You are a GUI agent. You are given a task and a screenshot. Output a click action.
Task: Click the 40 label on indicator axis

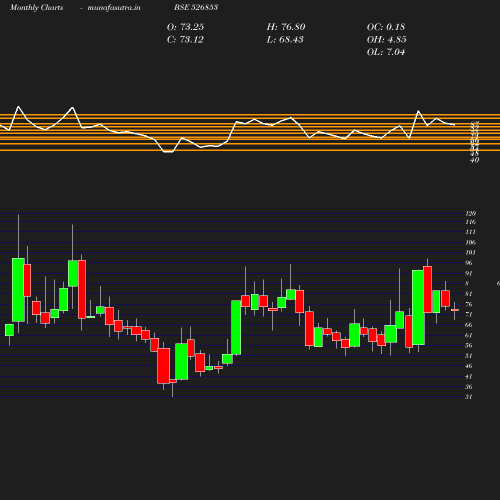point(475,160)
